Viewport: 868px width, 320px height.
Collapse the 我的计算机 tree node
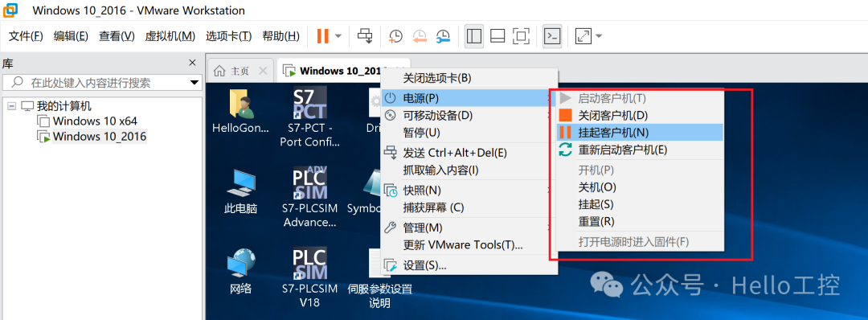pos(11,106)
